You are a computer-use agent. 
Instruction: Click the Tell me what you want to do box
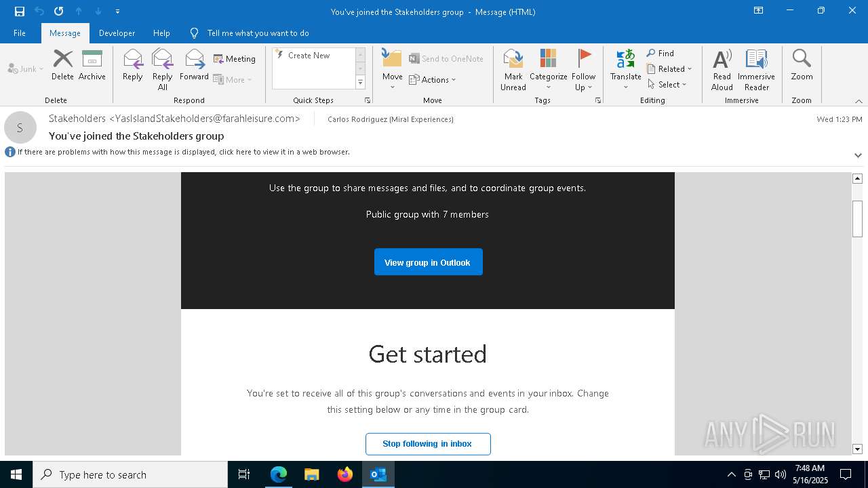258,33
